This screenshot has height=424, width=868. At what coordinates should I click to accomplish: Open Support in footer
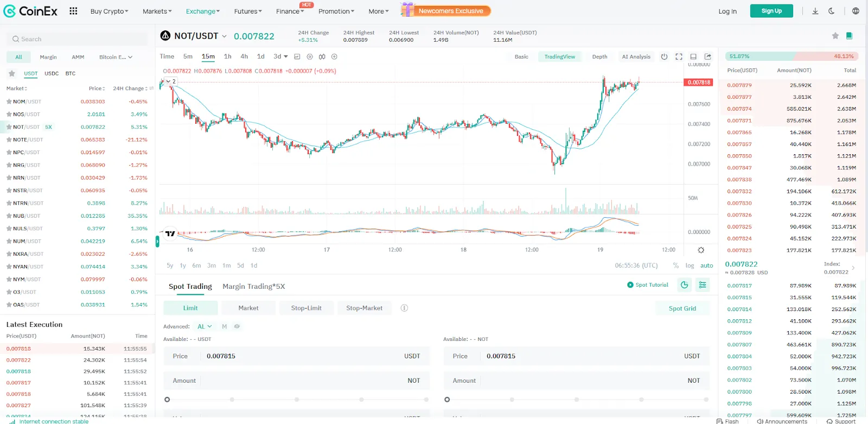click(x=841, y=421)
